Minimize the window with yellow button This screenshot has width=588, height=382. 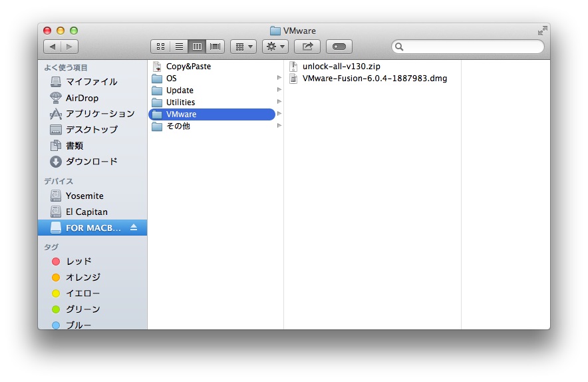pos(61,31)
